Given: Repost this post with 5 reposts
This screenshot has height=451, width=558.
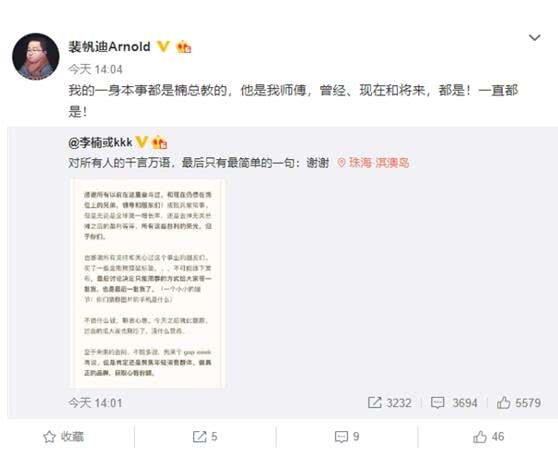Looking at the screenshot, I should click(x=205, y=437).
